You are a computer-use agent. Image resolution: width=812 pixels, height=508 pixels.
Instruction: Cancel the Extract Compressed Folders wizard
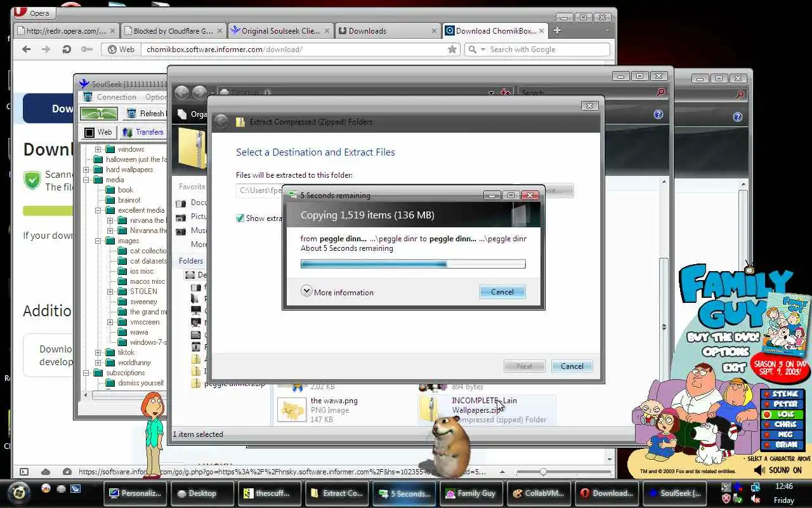[572, 366]
